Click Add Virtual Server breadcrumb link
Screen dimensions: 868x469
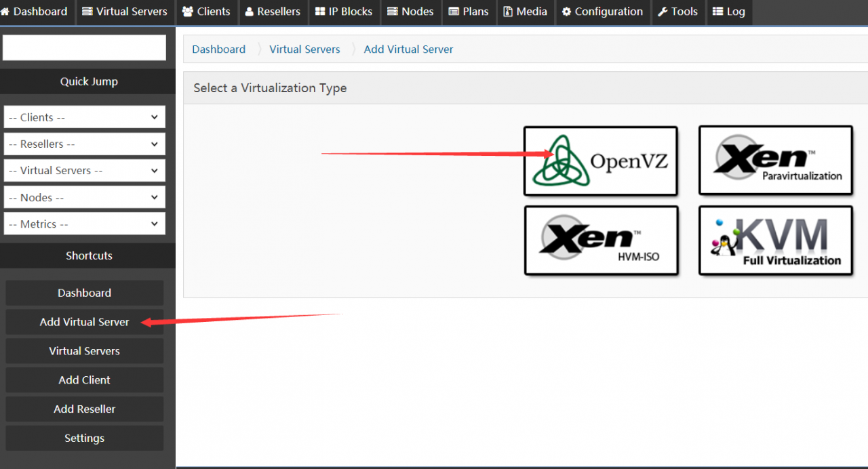pos(408,49)
